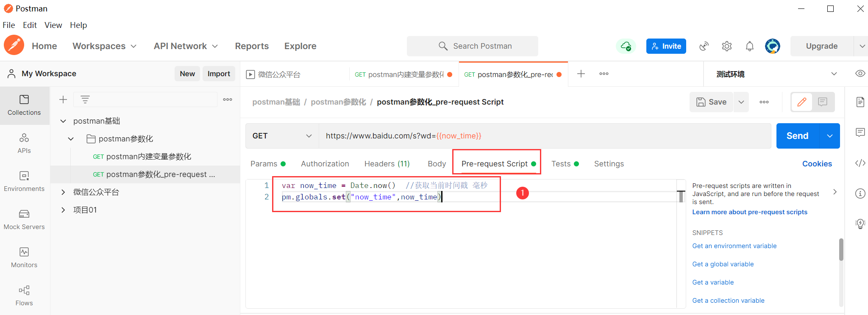
Task: Switch to postman内建变量参数化 request tab
Action: [x=404, y=75]
